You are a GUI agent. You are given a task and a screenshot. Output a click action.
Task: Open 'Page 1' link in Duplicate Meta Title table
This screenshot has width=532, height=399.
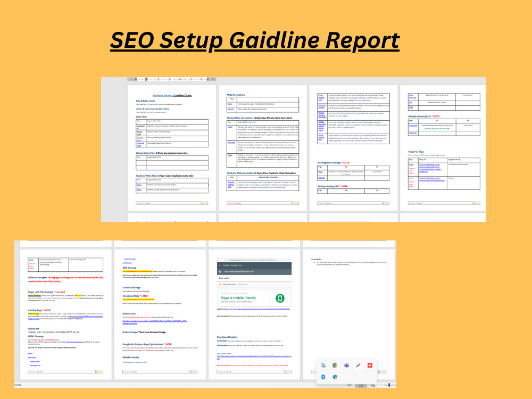pyautogui.click(x=139, y=185)
